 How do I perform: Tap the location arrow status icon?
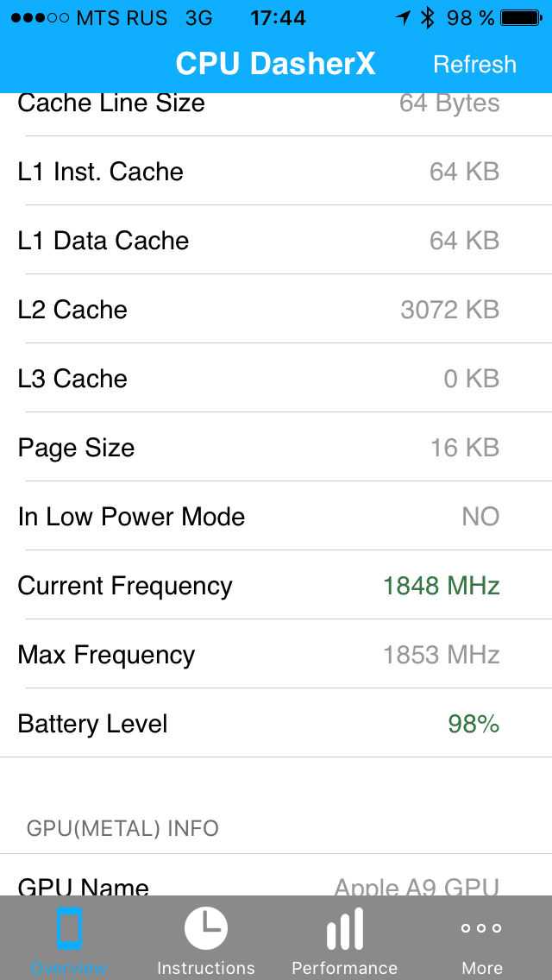click(403, 18)
